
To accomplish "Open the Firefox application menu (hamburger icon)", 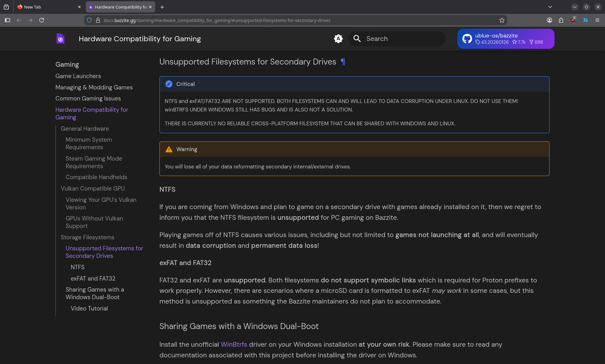I will 597,20.
